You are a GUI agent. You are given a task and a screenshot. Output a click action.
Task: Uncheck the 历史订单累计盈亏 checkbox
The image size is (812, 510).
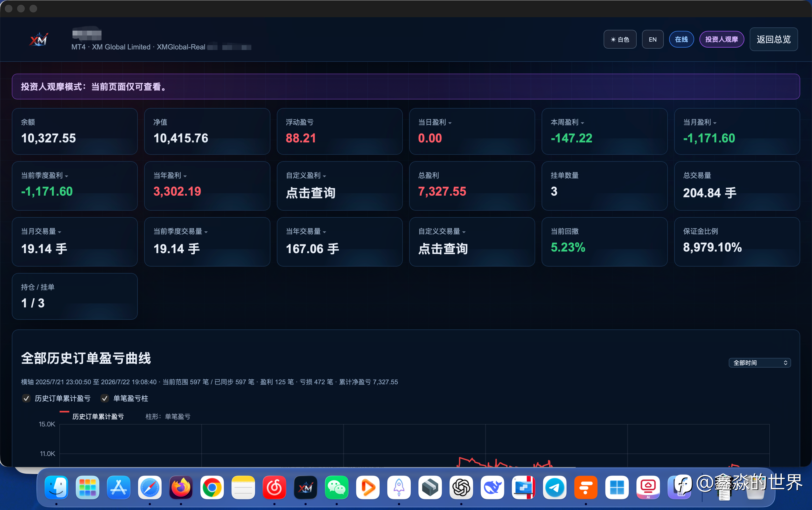pyautogui.click(x=26, y=398)
